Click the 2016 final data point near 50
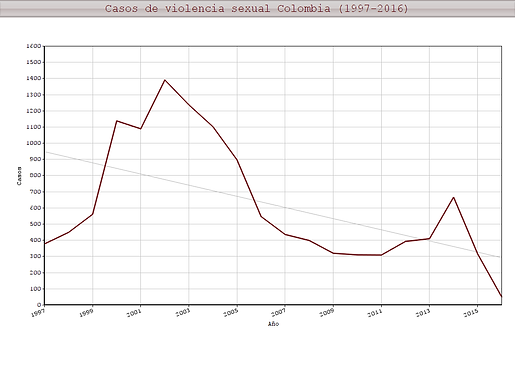The image size is (515, 381). coord(501,296)
